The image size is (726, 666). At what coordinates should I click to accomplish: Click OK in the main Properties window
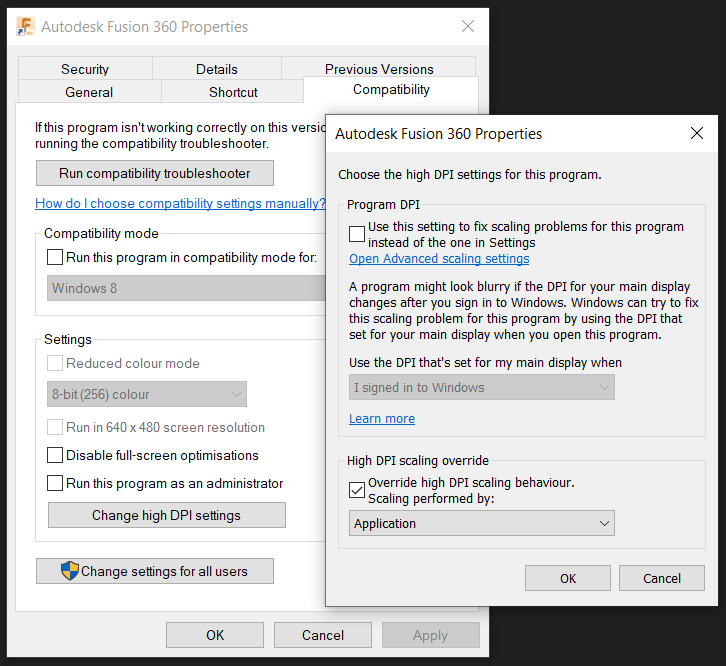click(x=215, y=635)
